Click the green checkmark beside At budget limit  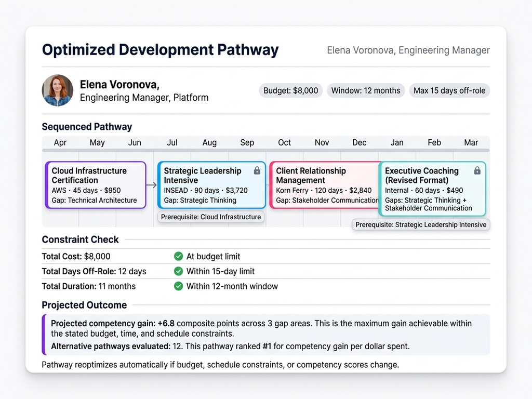(x=178, y=256)
